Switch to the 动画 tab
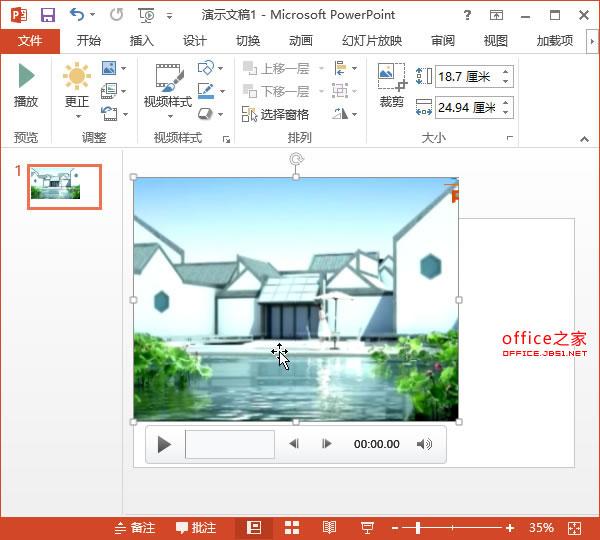Image resolution: width=600 pixels, height=540 pixels. pos(301,41)
